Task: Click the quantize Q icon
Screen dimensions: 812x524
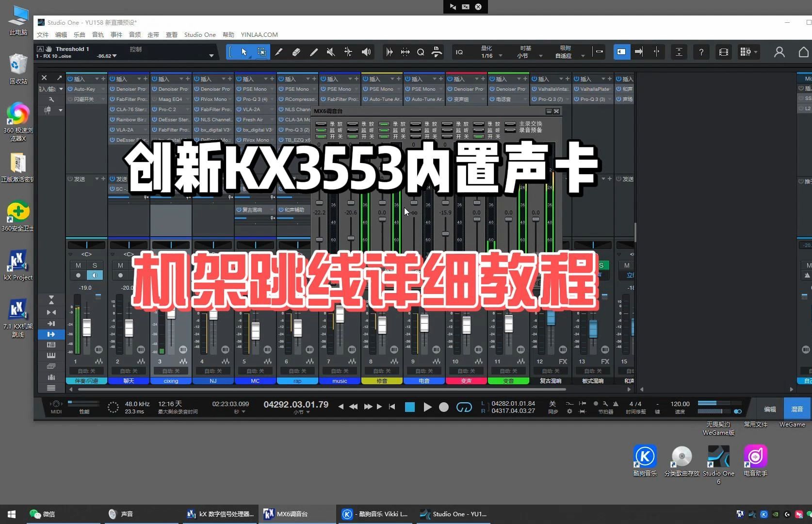Action: 420,52
